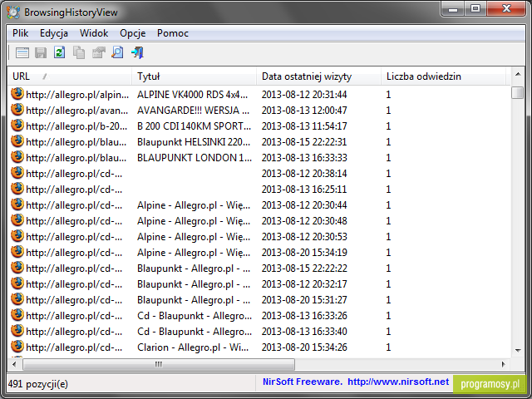532x399 pixels.
Task: Sort by Data ostatniej wizyty column header
Action: click(x=318, y=76)
